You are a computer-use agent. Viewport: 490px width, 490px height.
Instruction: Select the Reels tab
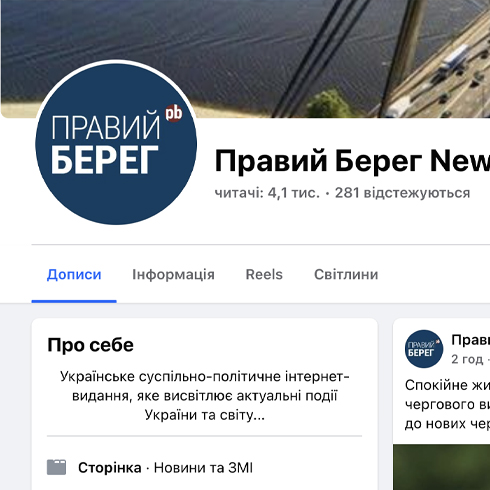[264, 275]
